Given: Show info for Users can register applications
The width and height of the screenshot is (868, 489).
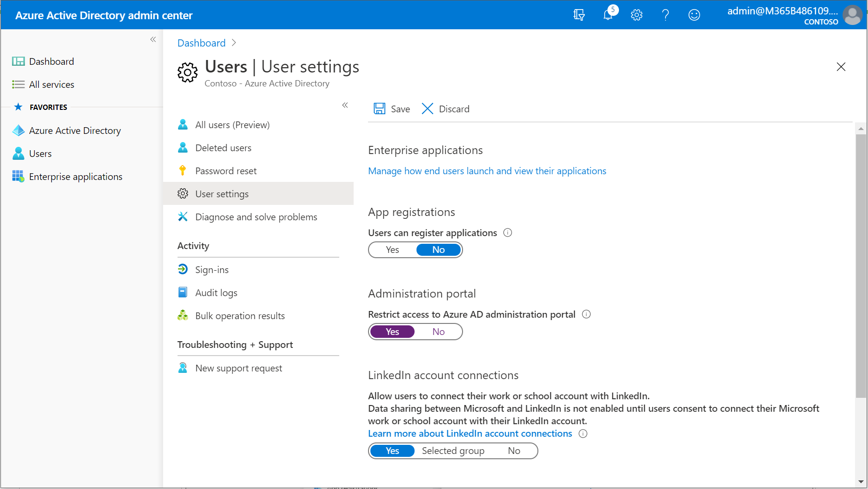Looking at the screenshot, I should point(508,233).
